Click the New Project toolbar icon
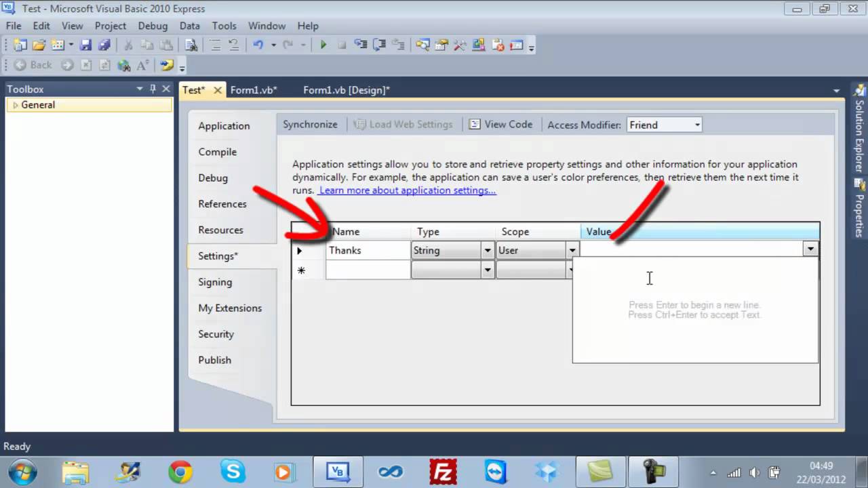This screenshot has width=868, height=488. [20, 45]
